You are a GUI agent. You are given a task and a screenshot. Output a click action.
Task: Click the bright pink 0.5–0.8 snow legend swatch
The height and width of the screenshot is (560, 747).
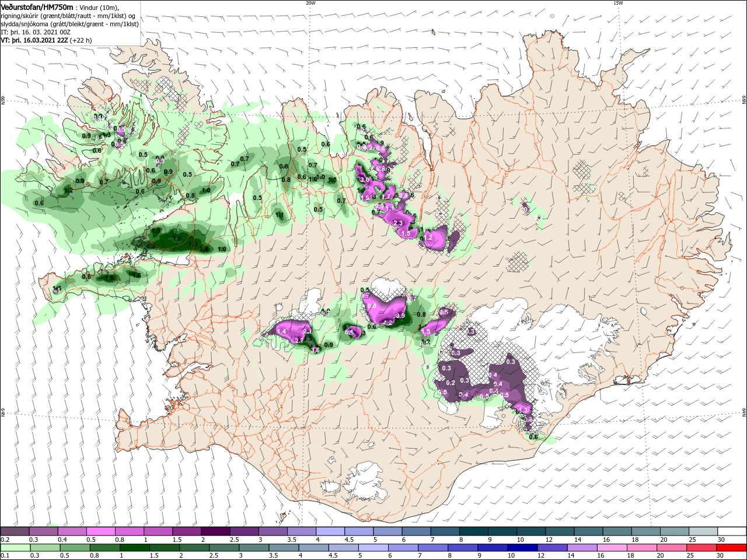[x=100, y=531]
